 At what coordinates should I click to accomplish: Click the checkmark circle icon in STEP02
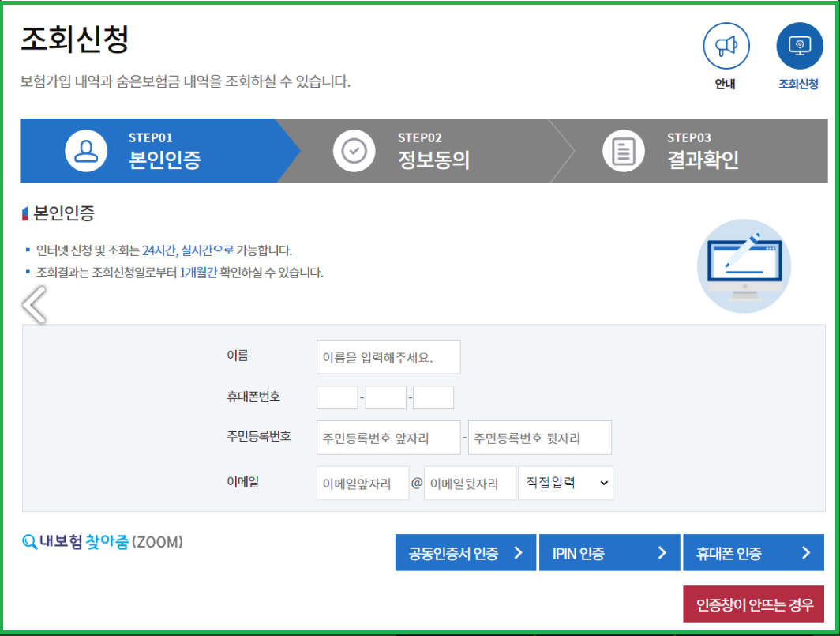(354, 149)
